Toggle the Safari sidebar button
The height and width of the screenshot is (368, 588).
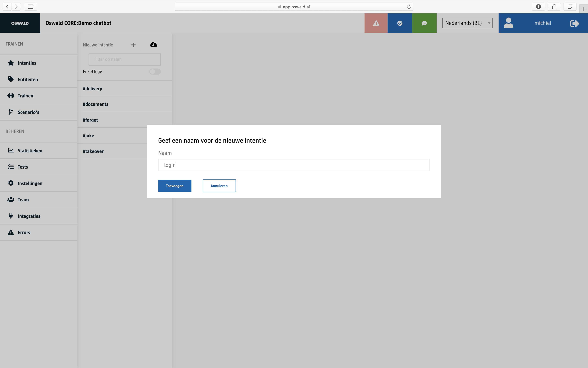pos(31,7)
